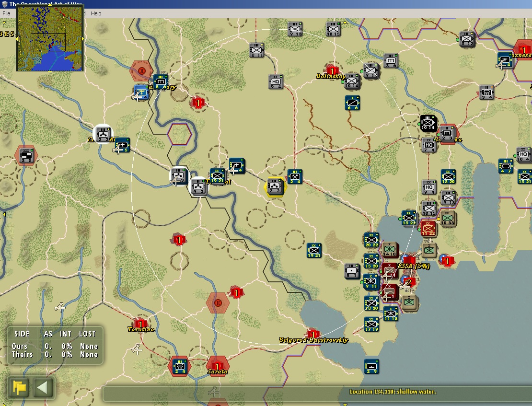Screen dimensions: 532x406
Task: Select the blue division marked 17 19
Action: (x=371, y=324)
